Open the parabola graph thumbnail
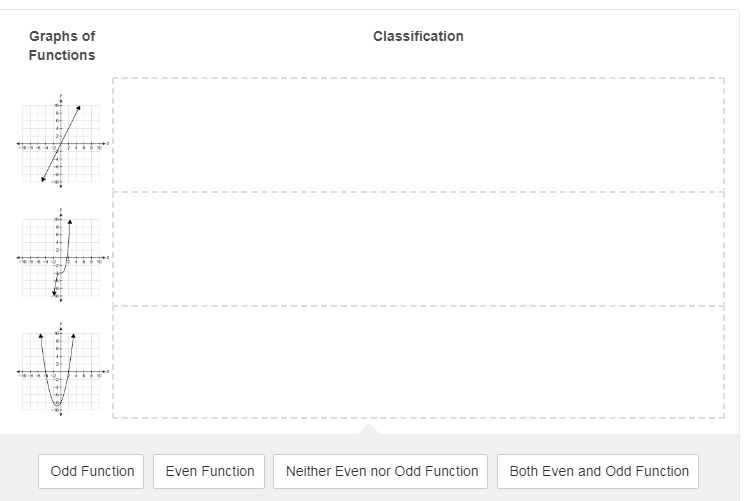The height and width of the screenshot is (501, 755). point(61,369)
